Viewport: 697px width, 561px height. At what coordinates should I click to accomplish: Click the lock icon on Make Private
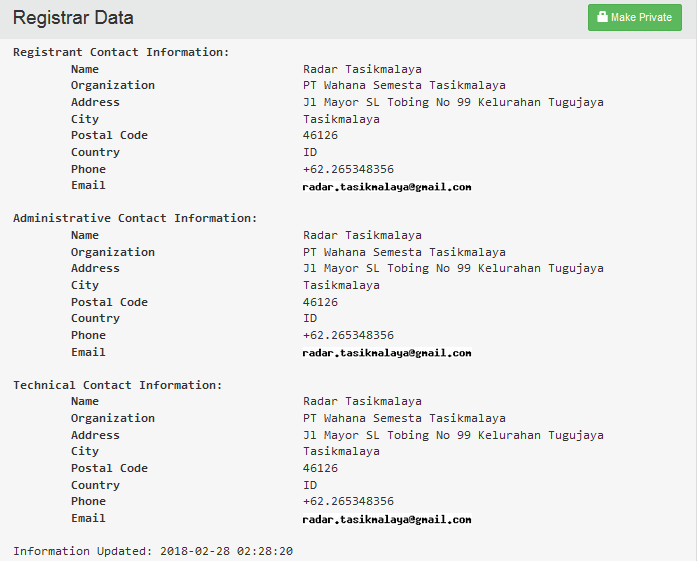coord(602,17)
